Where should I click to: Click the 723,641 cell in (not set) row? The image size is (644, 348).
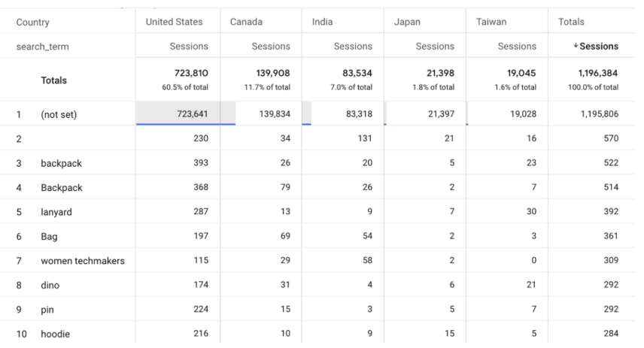click(192, 113)
